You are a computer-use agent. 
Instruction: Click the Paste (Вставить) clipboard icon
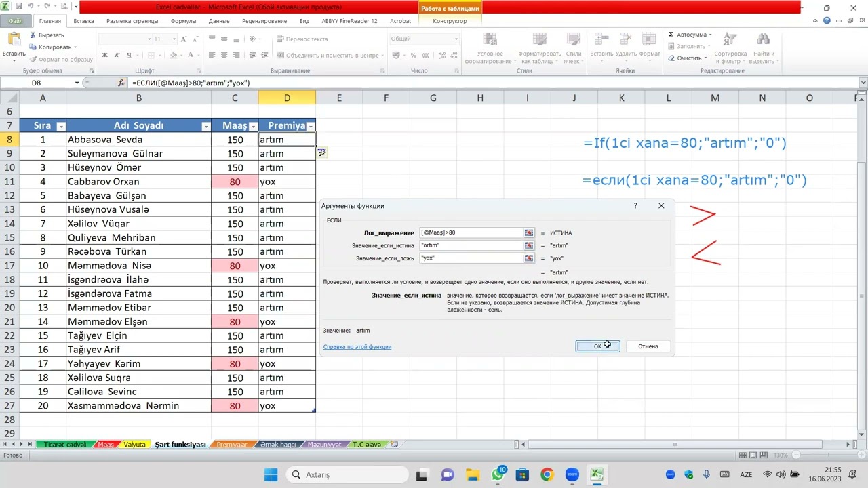(x=13, y=40)
